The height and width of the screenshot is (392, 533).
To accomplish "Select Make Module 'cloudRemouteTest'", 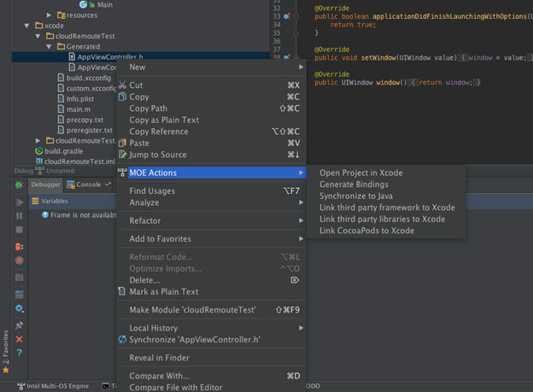I will (212, 309).
